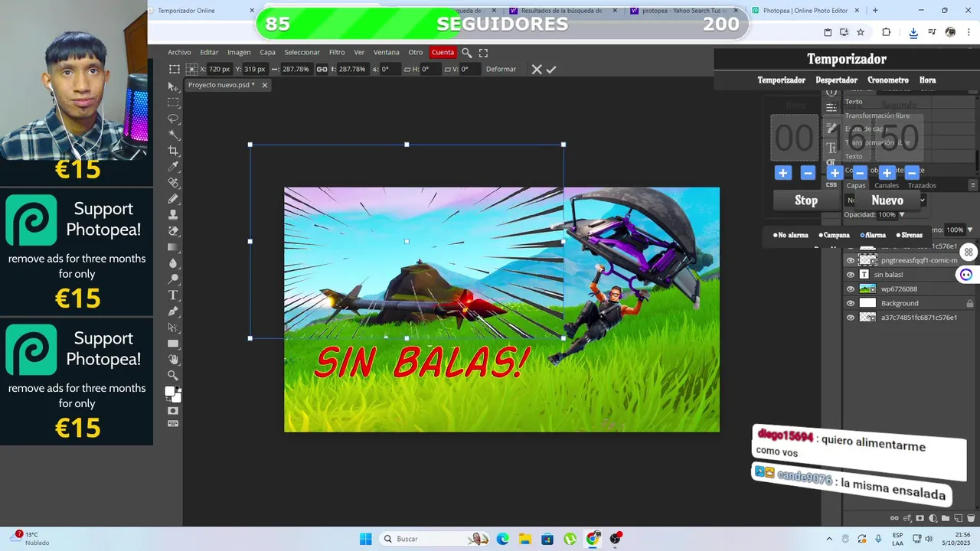Choose the Pen tool
Viewport: 980px width, 551px height.
click(173, 311)
